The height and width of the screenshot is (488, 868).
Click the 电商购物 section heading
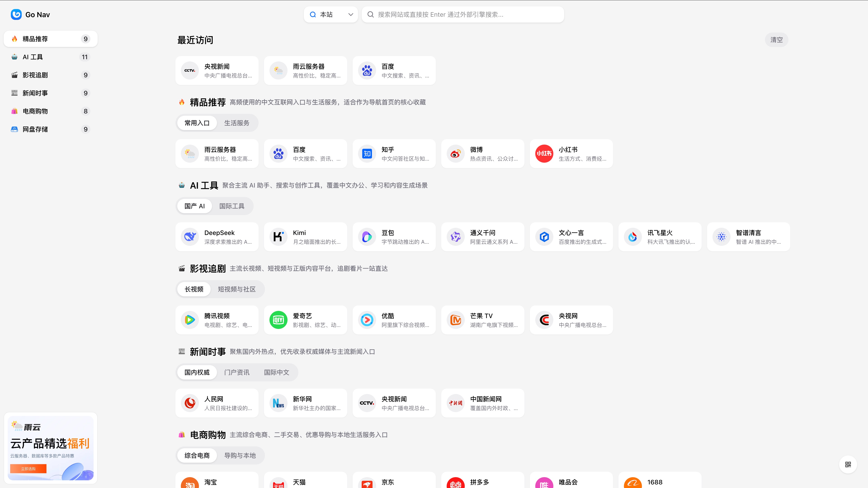click(208, 435)
